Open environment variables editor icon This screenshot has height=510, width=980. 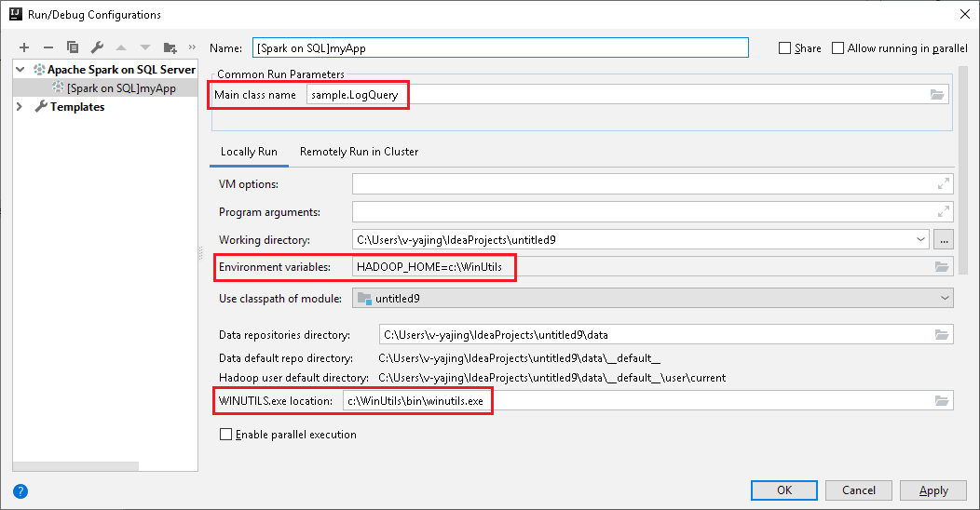(x=941, y=266)
